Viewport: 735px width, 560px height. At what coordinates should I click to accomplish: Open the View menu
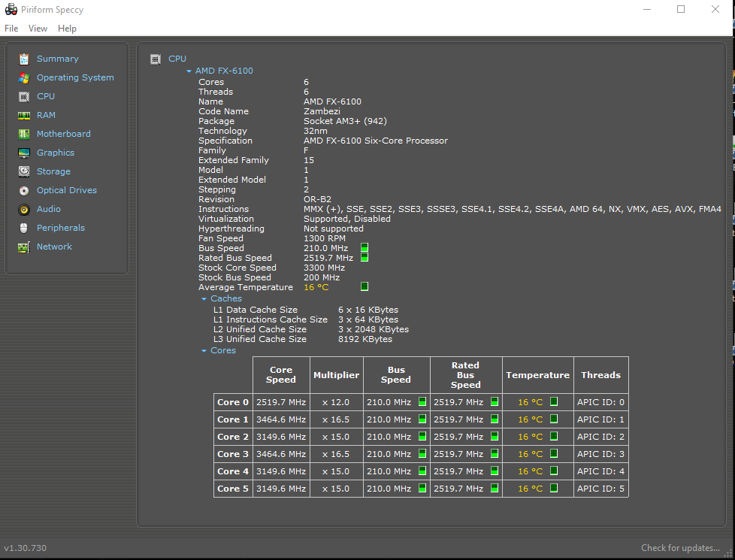(x=38, y=29)
